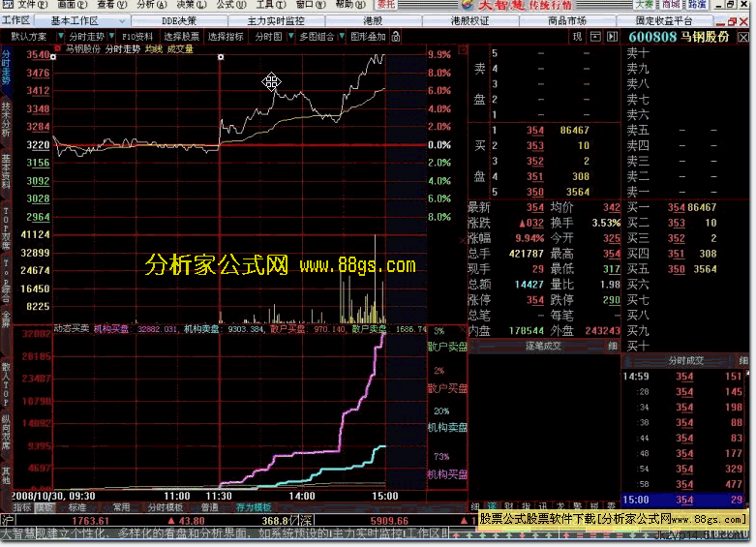Select the 分时模板 bottom tab
The height and width of the screenshot is (547, 756).
(166, 507)
